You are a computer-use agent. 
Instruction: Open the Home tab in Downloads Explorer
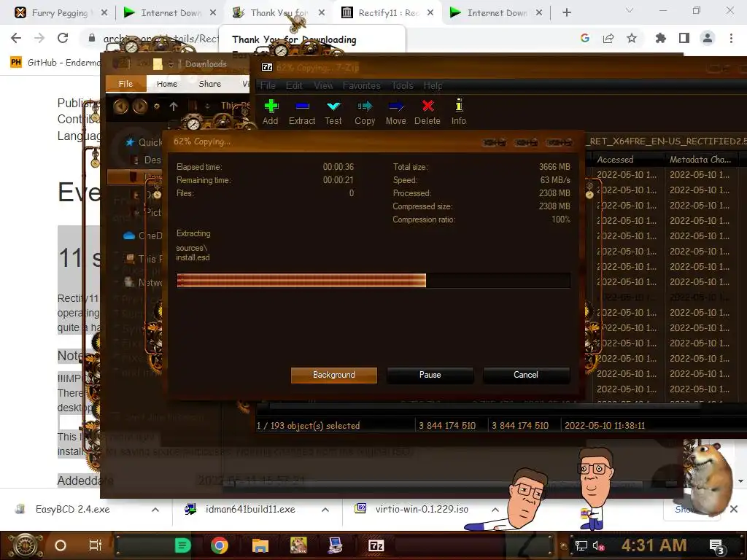tap(167, 84)
